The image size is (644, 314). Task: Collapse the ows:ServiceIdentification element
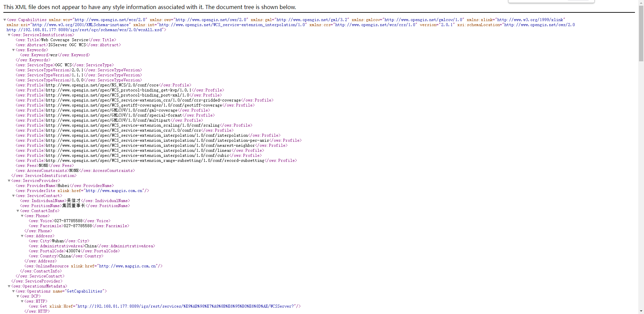tap(9, 35)
